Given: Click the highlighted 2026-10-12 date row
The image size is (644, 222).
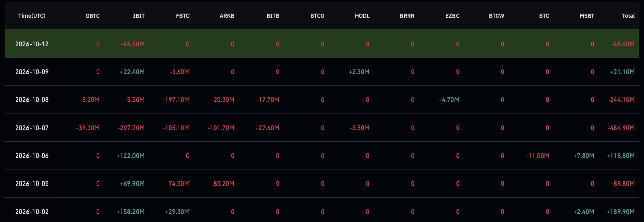Looking at the screenshot, I should coord(322,44).
